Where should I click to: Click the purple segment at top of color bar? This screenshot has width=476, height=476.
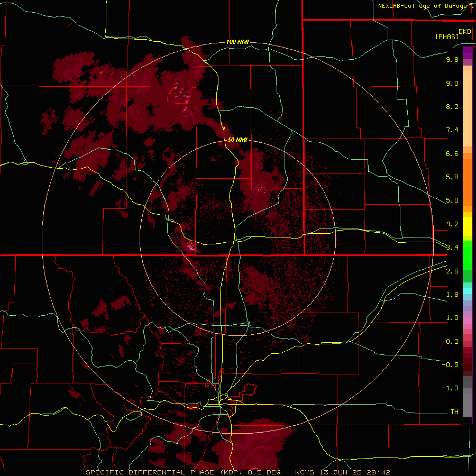[x=467, y=53]
